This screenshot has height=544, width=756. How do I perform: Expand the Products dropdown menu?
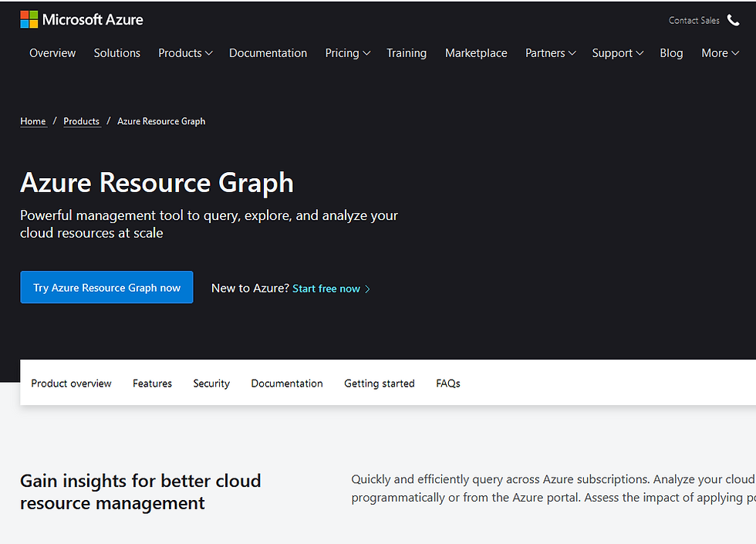[185, 53]
